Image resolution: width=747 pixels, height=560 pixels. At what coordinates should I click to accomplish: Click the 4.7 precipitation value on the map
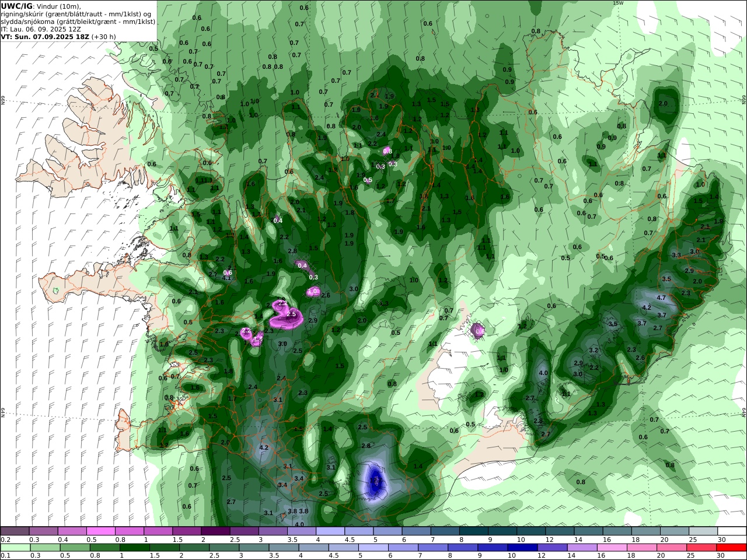[x=661, y=297]
